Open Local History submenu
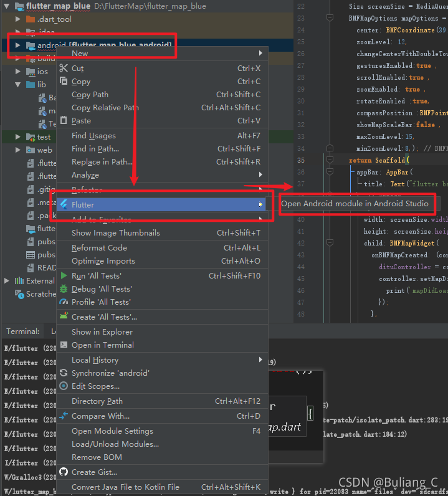 (x=162, y=360)
